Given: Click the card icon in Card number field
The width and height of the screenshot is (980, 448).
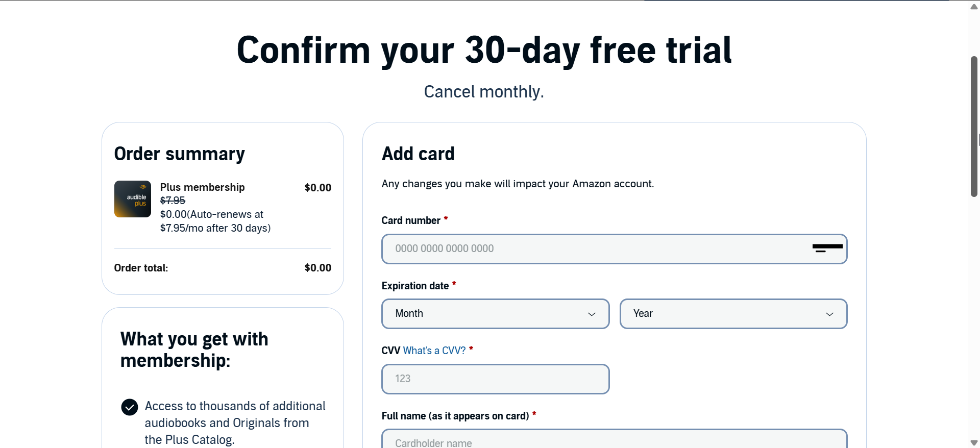Looking at the screenshot, I should point(827,248).
